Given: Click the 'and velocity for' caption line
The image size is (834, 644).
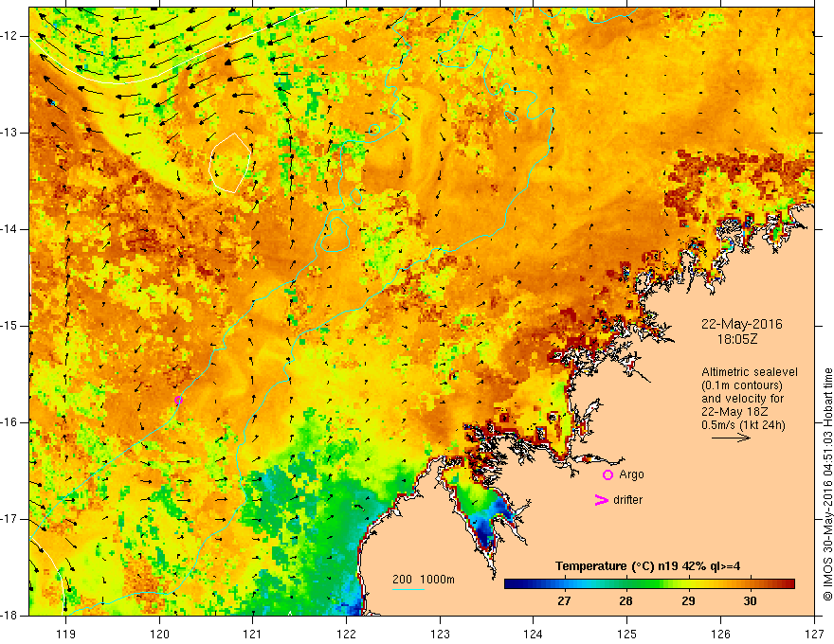Looking at the screenshot, I should (x=742, y=399).
